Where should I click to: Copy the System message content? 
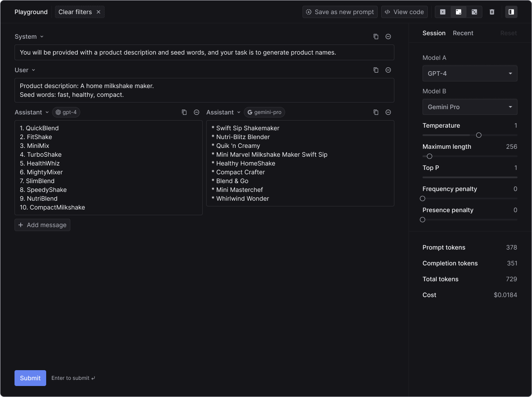pos(376,37)
